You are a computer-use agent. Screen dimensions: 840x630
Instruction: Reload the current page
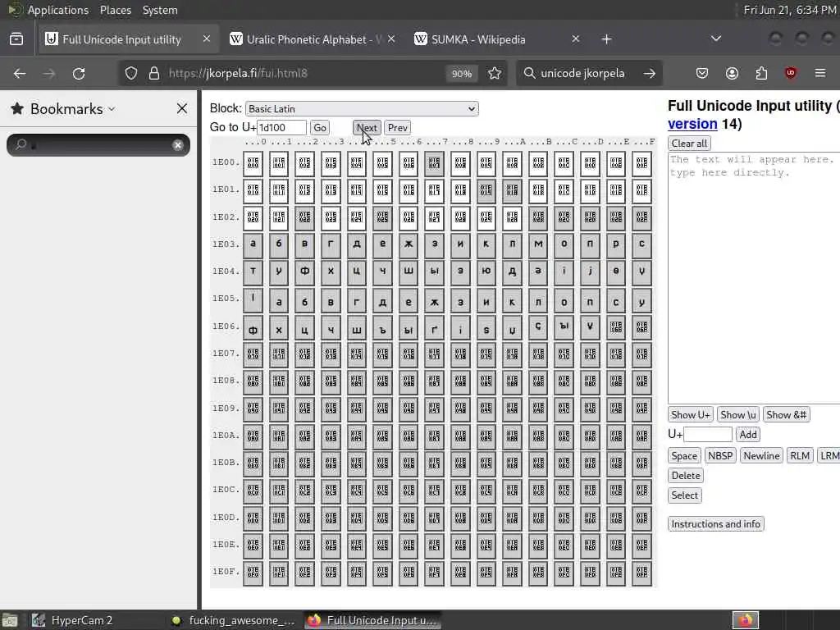click(x=79, y=73)
